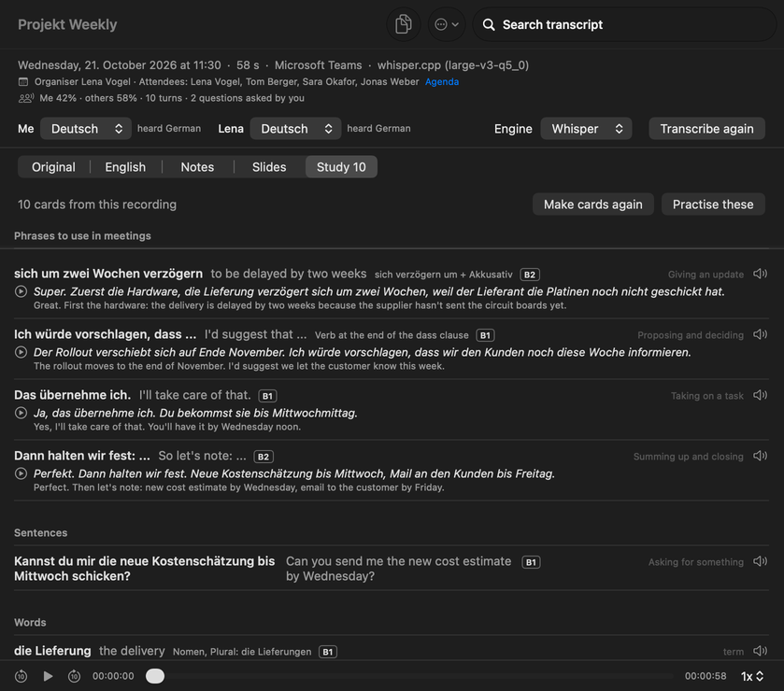Click the 00:00:58 total duration
Screen dimensions: 784x691
(x=706, y=676)
